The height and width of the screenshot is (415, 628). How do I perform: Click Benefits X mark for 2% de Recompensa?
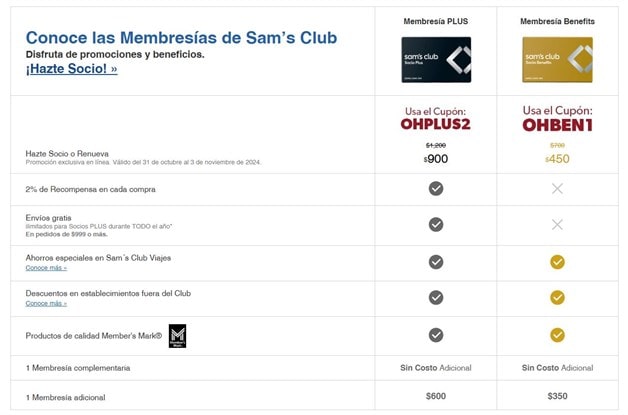coord(557,188)
